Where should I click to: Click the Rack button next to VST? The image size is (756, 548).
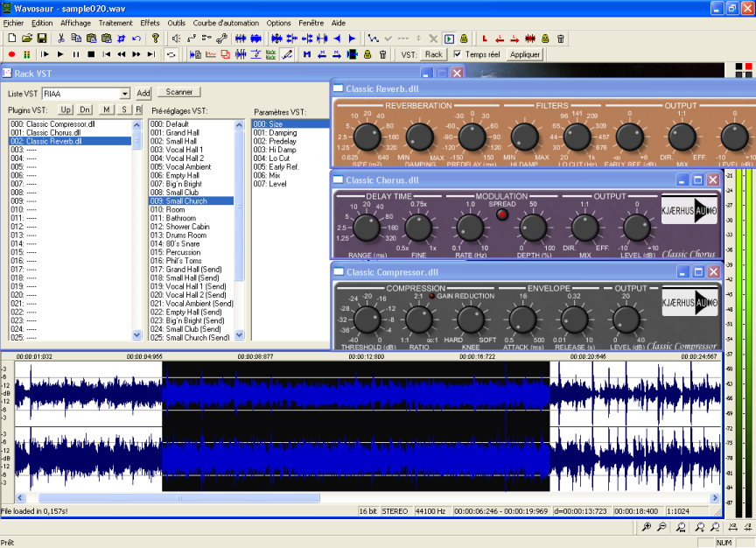[433, 54]
